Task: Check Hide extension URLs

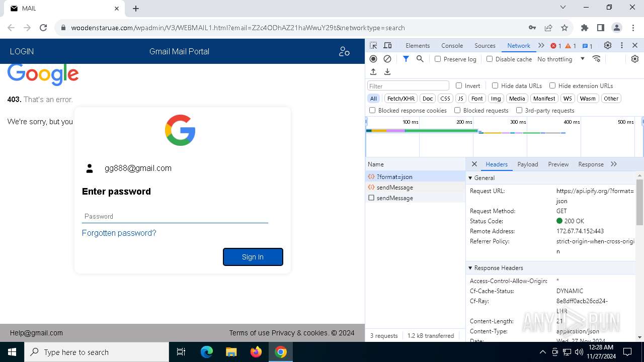Action: pyautogui.click(x=552, y=85)
